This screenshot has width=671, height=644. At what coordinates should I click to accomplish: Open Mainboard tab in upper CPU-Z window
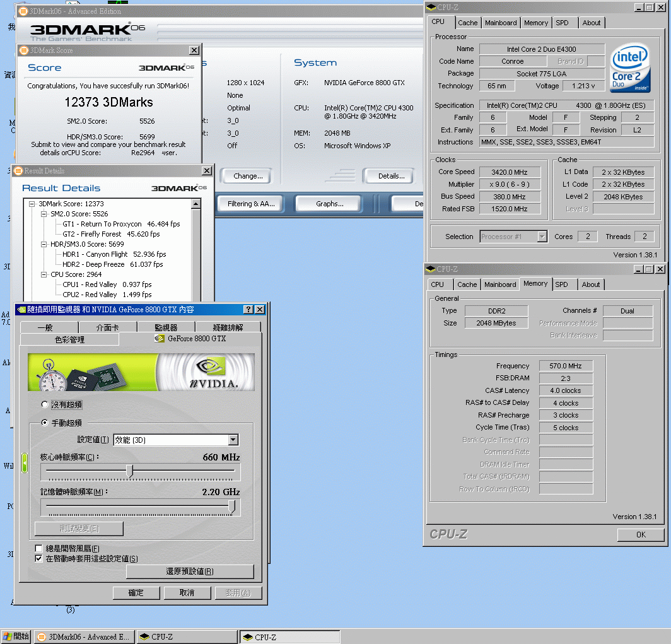[x=501, y=23]
